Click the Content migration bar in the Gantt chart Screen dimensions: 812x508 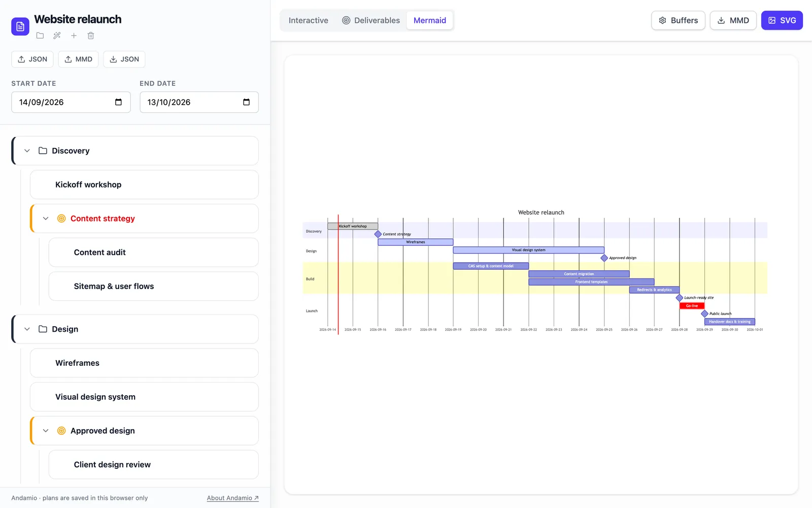tap(579, 274)
